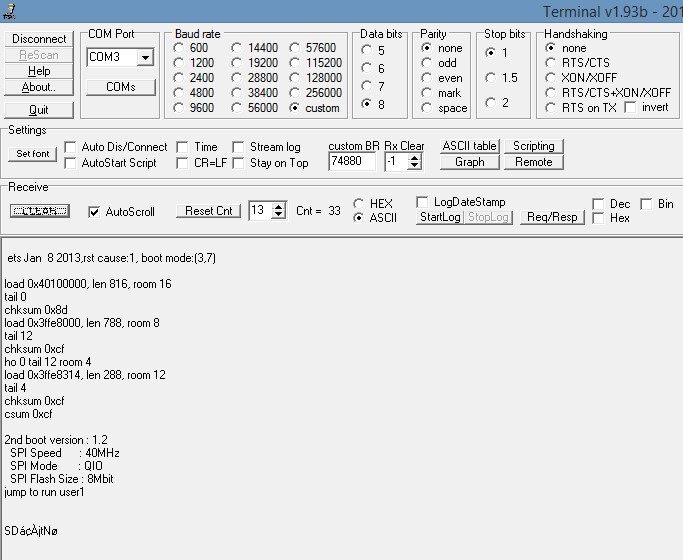This screenshot has height=560, width=683.
Task: Click the COMs button
Action: 121,87
